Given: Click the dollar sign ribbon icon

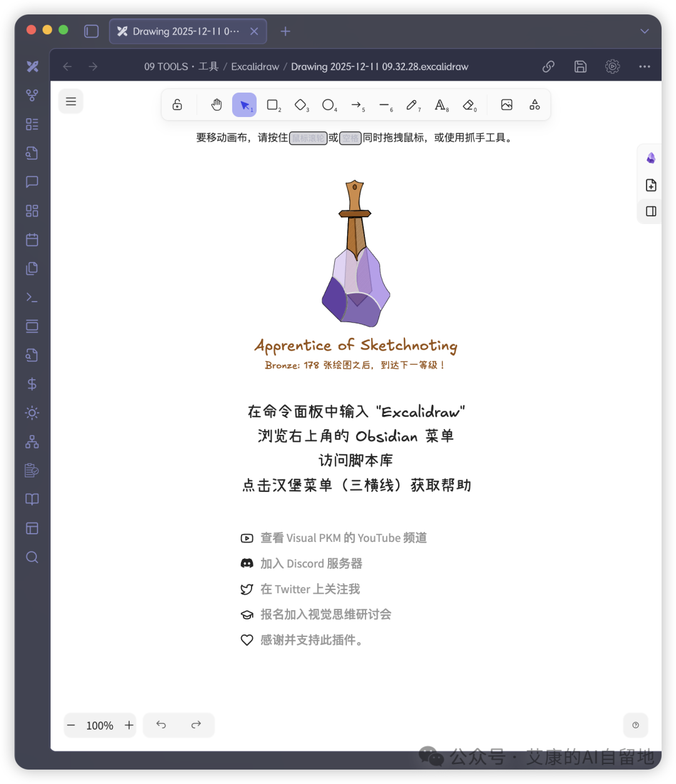Looking at the screenshot, I should pyautogui.click(x=32, y=384).
